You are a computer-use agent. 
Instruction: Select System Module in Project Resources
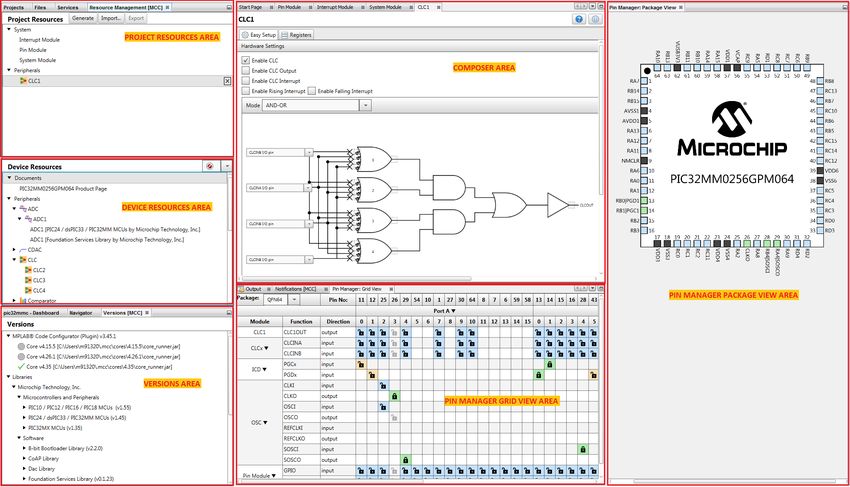(x=37, y=60)
